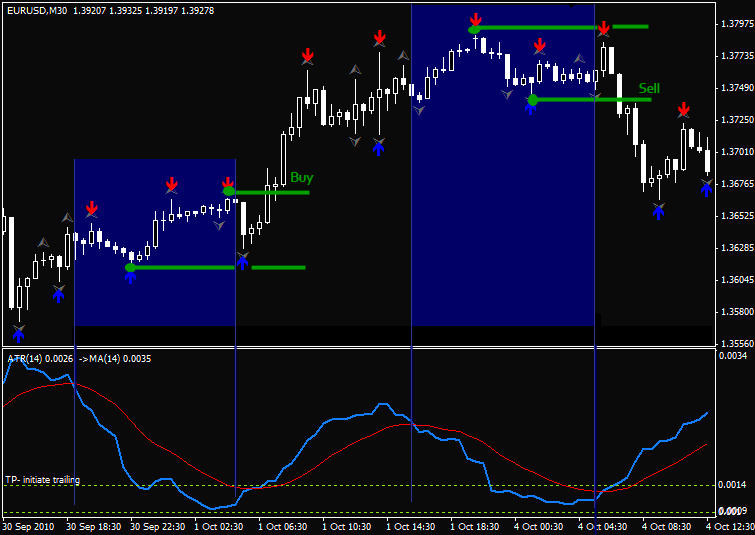Click the 1.37250 price axis label
Viewport: 755px width, 535px height.
[736, 119]
